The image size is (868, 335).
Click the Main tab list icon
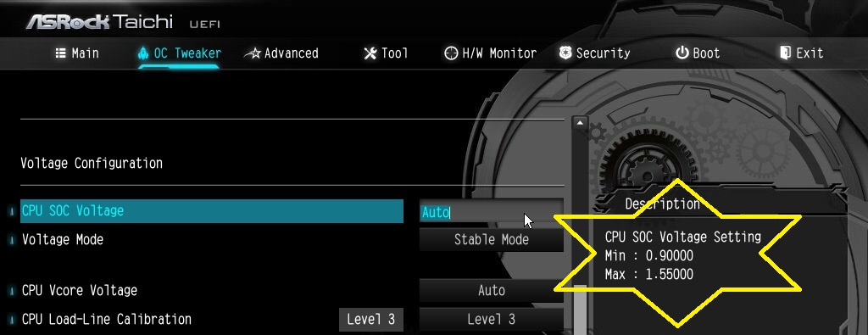point(61,53)
